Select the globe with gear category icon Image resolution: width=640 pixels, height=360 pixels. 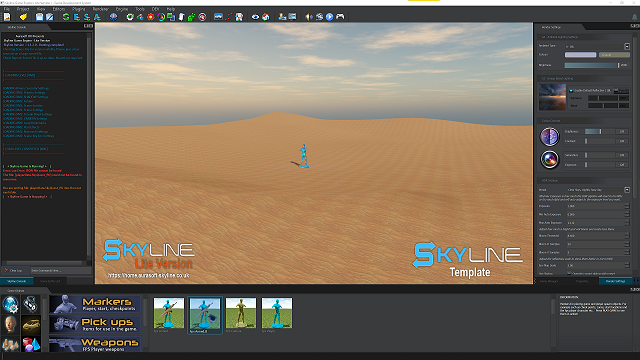click(x=10, y=304)
